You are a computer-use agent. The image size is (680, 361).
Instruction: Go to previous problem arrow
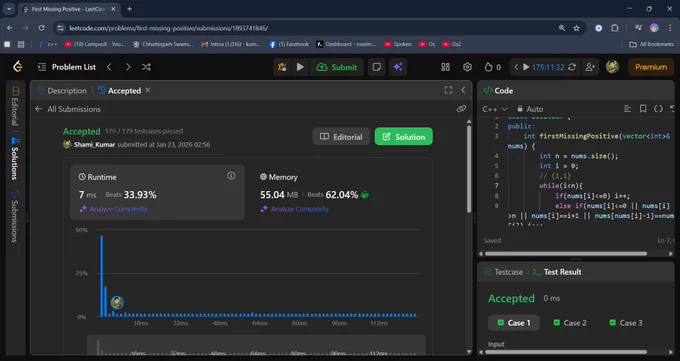109,67
